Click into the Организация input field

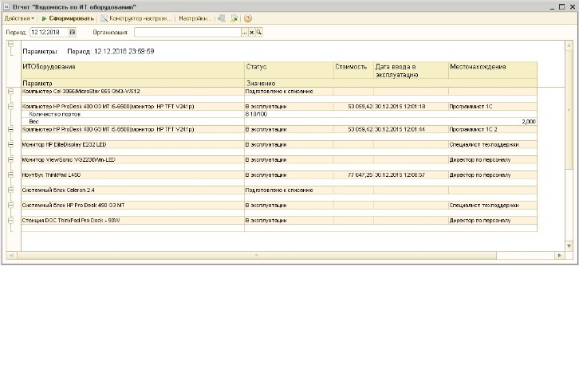(187, 33)
